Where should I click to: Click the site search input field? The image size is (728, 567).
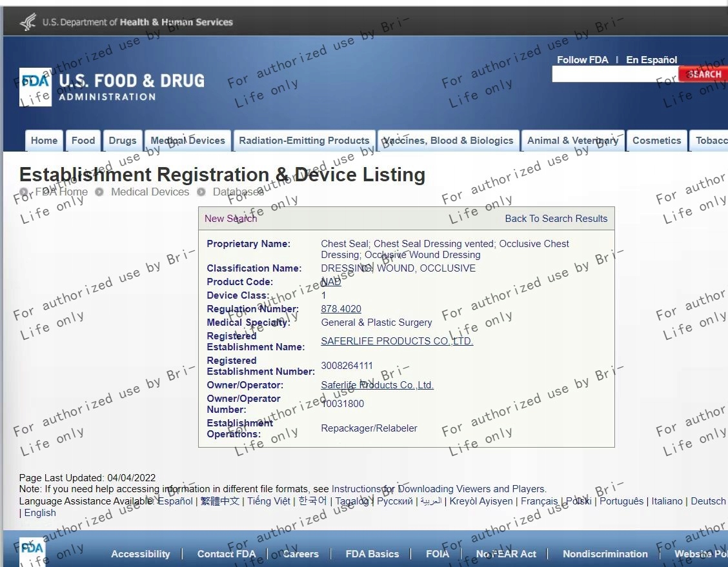pyautogui.click(x=615, y=74)
